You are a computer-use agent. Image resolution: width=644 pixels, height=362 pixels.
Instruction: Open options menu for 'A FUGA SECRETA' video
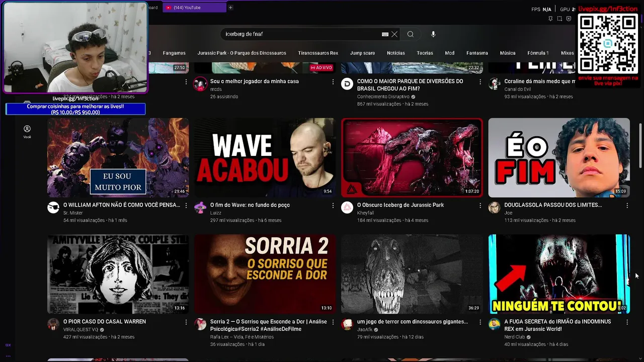(627, 322)
